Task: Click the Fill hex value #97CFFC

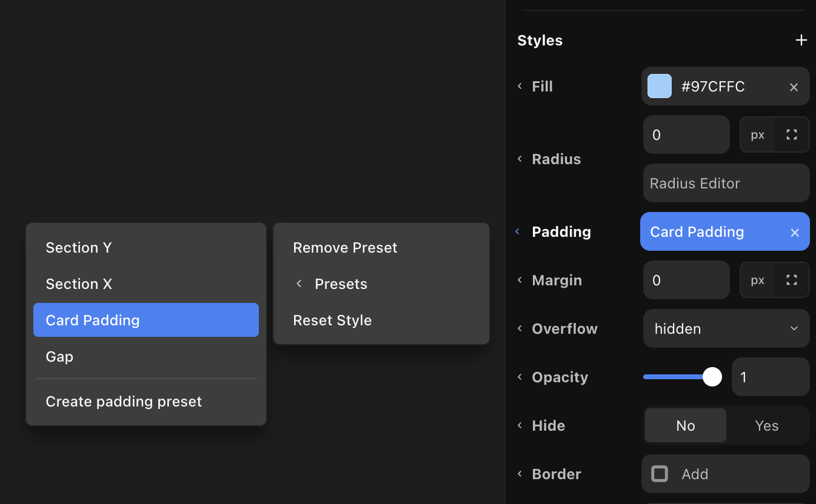Action: pos(713,87)
